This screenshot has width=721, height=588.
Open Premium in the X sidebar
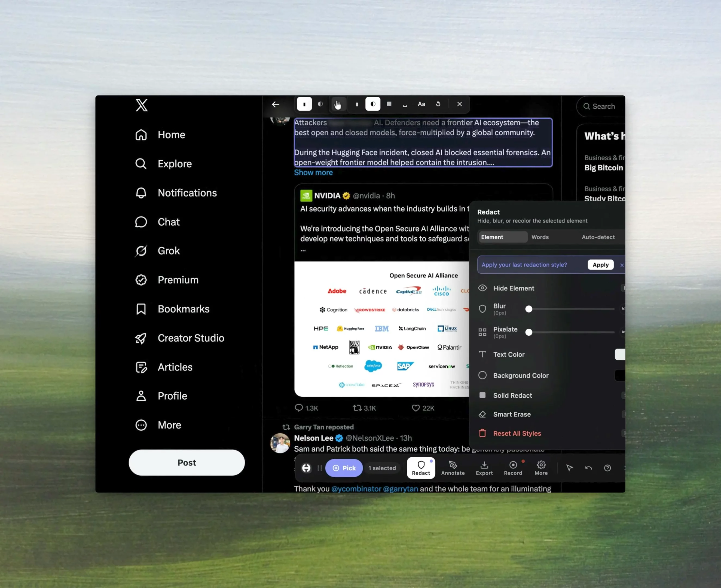pos(167,280)
